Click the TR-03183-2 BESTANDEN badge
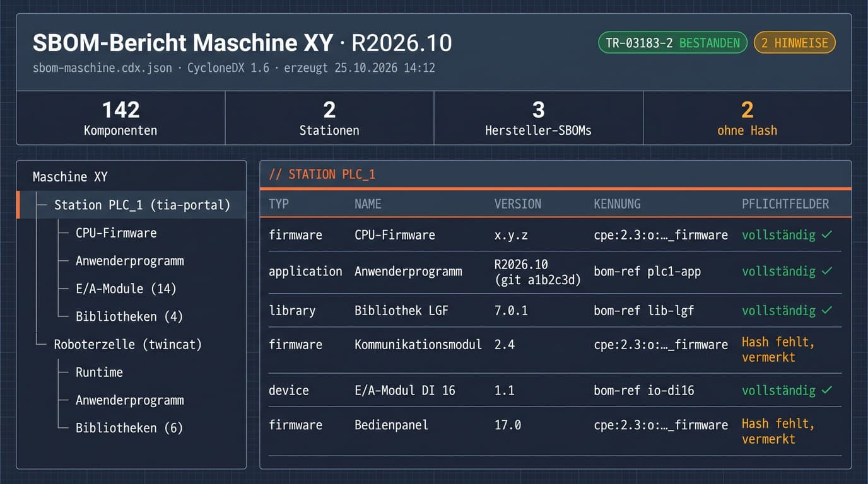 tap(672, 43)
